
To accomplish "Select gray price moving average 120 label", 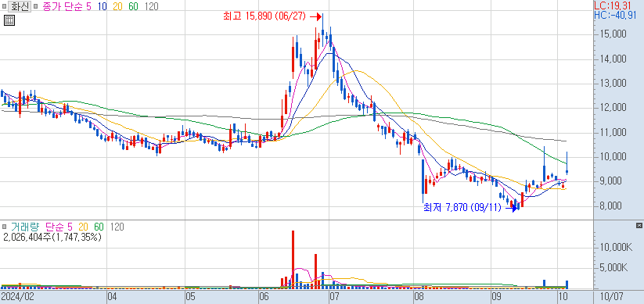I will (151, 6).
